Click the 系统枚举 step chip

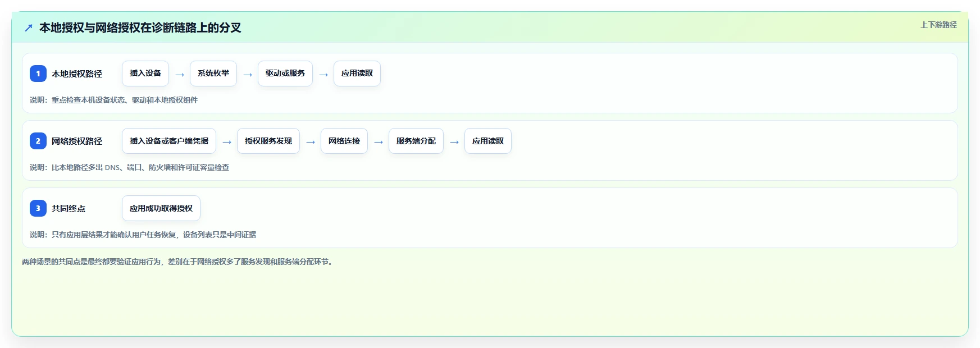[x=213, y=74]
